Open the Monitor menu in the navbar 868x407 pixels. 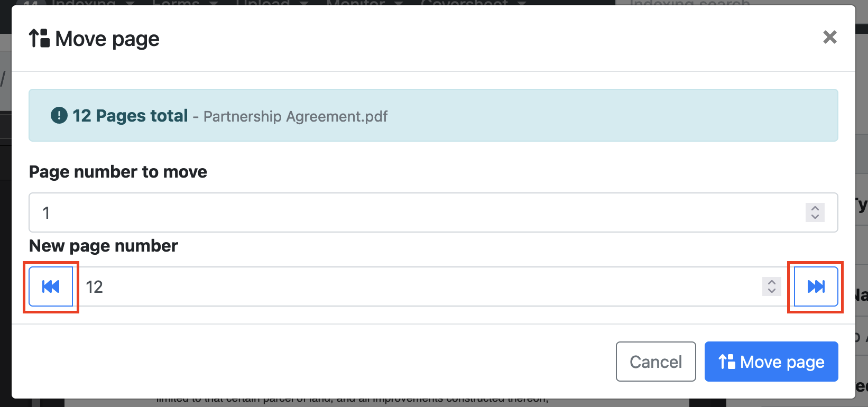point(364,3)
